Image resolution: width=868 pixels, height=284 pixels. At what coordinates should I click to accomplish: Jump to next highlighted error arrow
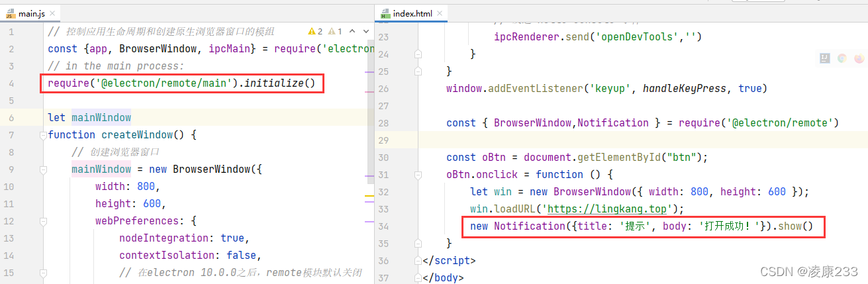pos(367,31)
